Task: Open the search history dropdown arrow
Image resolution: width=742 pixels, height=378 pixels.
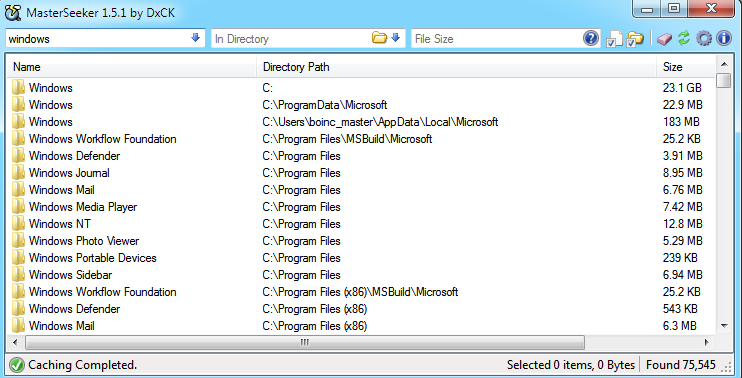Action: pyautogui.click(x=195, y=38)
